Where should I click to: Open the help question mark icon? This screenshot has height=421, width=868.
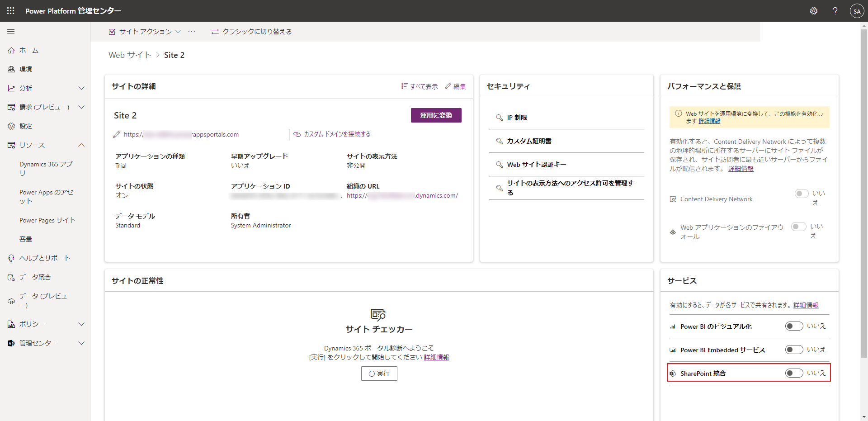(x=835, y=11)
